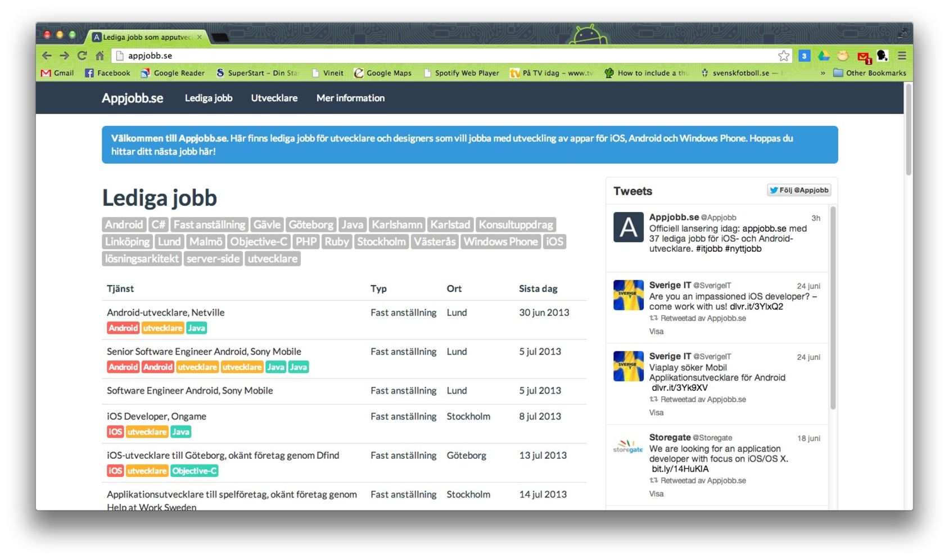Click dlvr.it/3YlxQ2 tweet link

pos(756,306)
